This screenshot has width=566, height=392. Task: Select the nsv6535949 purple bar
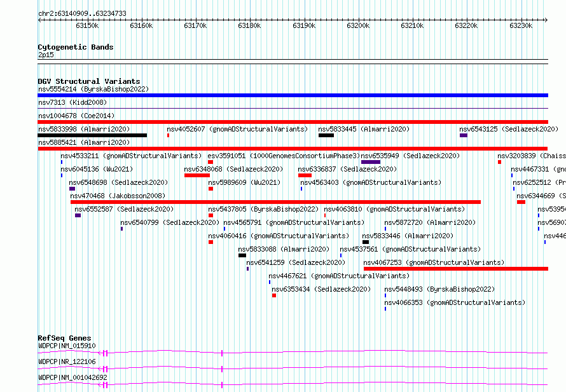coord(371,162)
